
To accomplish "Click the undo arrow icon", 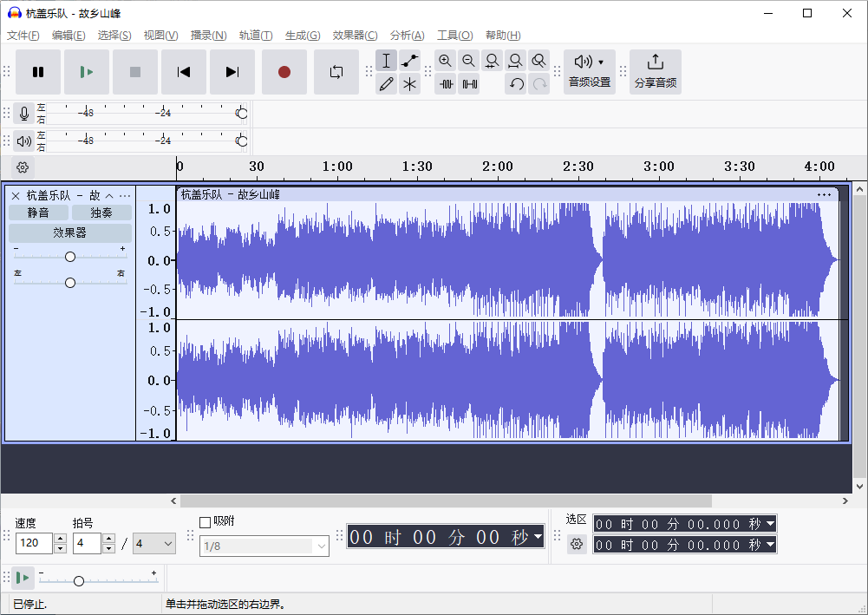I will tap(516, 84).
